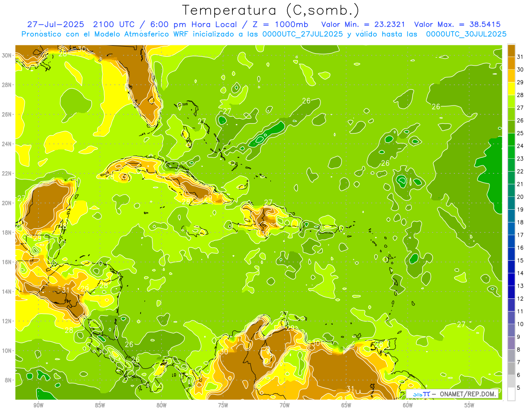Click the legend swatch between 26 and 27
This screenshot has height=411, width=532.
(511, 114)
